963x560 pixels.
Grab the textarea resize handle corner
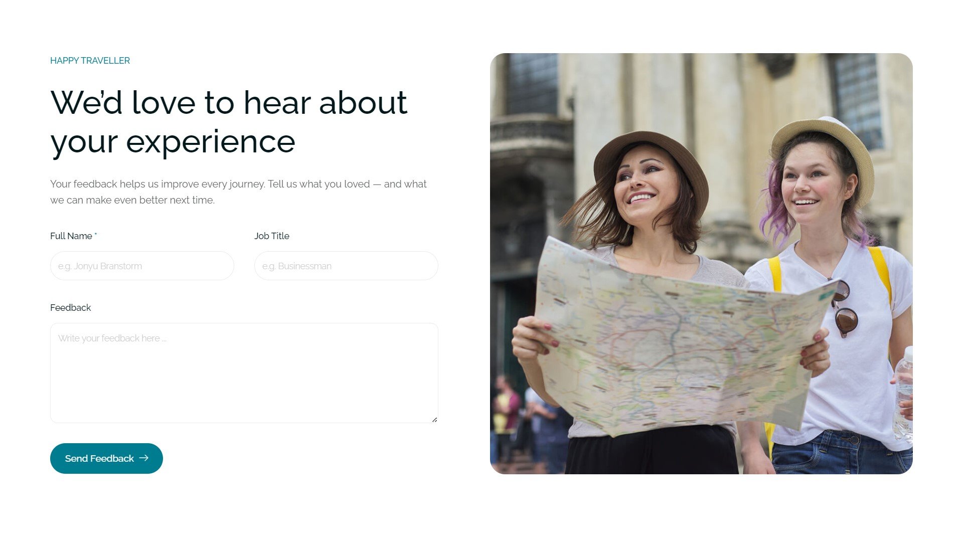pos(434,420)
